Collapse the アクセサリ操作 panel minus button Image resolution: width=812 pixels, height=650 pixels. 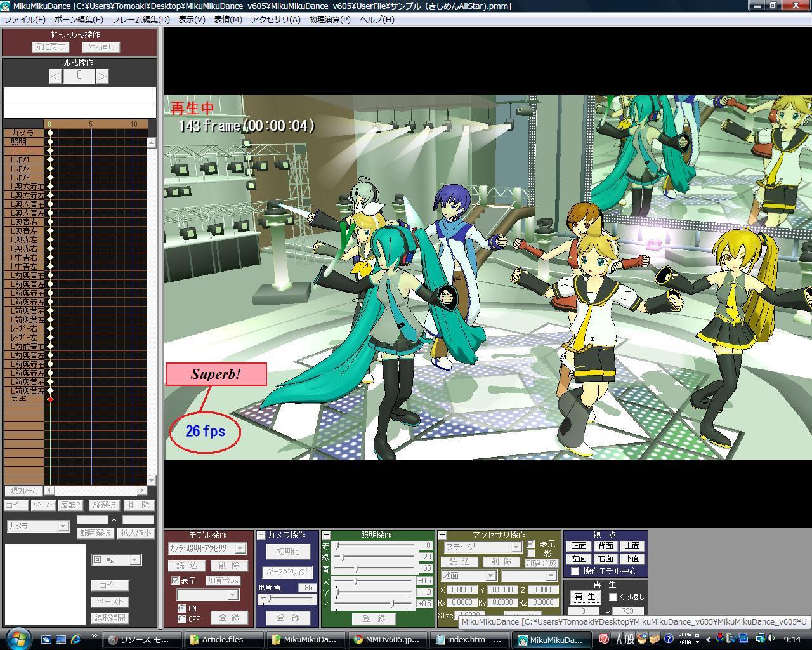click(442, 535)
